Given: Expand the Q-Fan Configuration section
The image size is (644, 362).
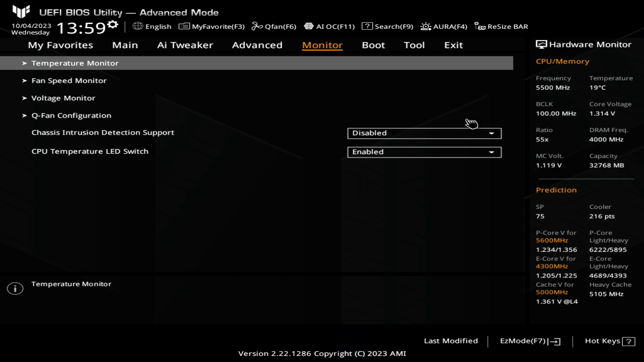Looking at the screenshot, I should click(71, 115).
